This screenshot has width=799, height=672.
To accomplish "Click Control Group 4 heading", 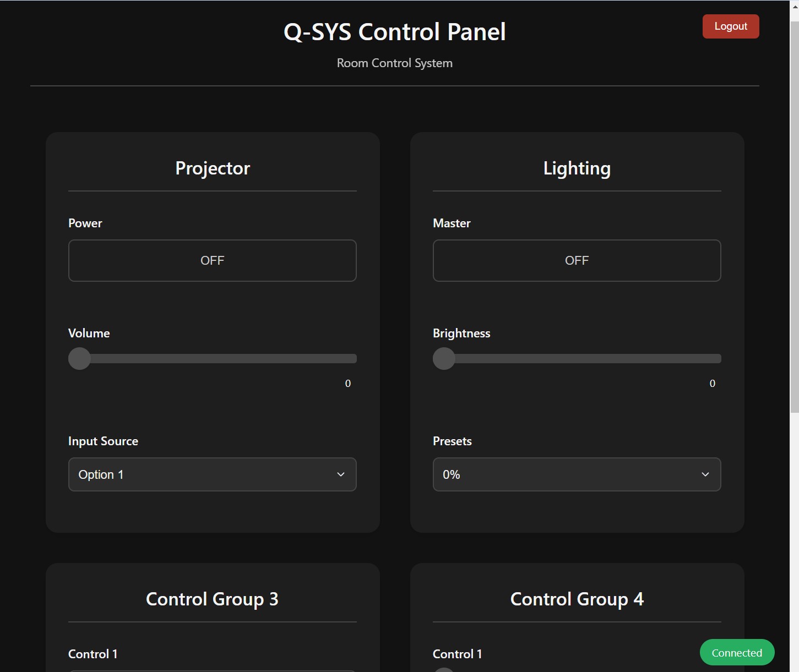I will click(577, 599).
